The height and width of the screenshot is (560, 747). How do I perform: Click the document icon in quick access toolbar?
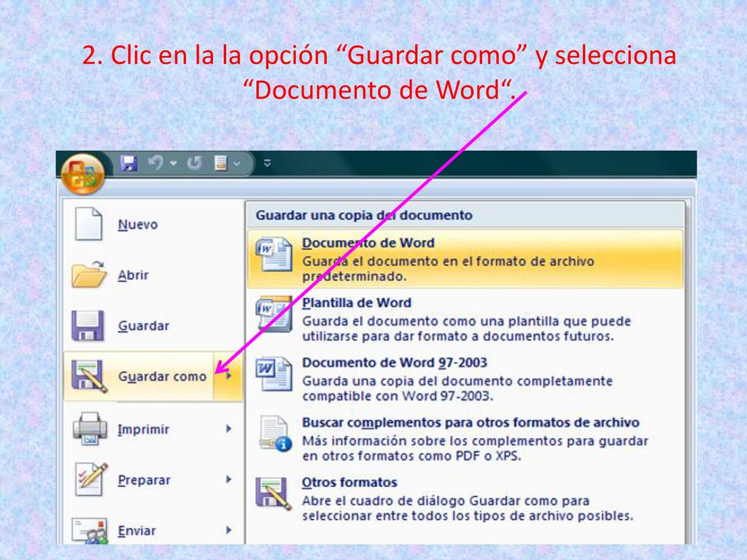pos(220,163)
